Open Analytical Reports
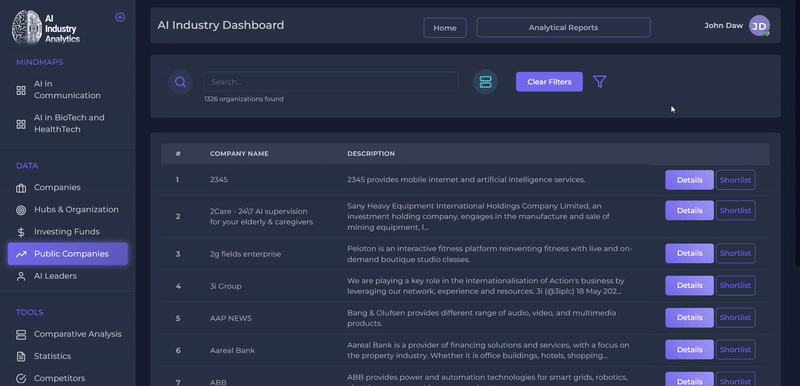The width and height of the screenshot is (800, 386). 563,28
